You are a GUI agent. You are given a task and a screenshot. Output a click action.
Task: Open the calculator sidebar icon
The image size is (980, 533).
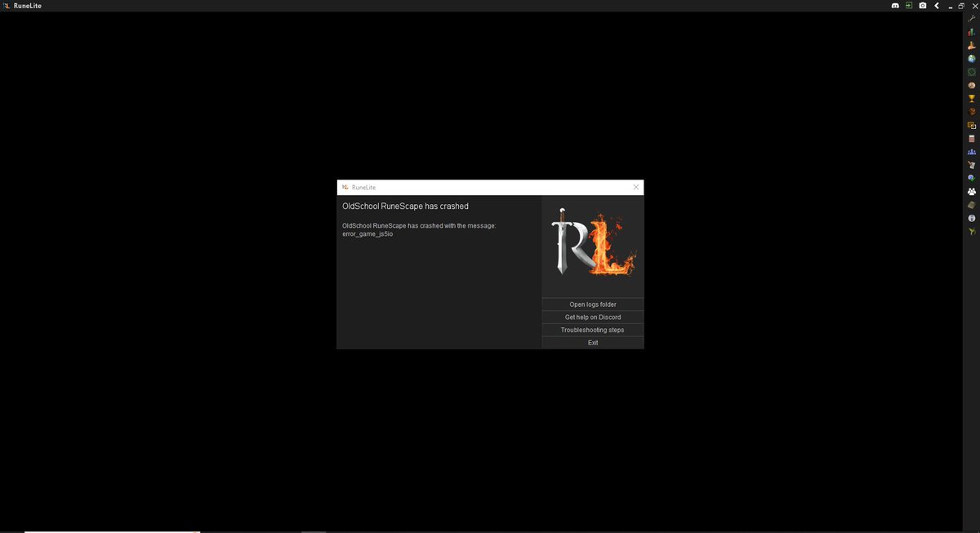coord(972,139)
